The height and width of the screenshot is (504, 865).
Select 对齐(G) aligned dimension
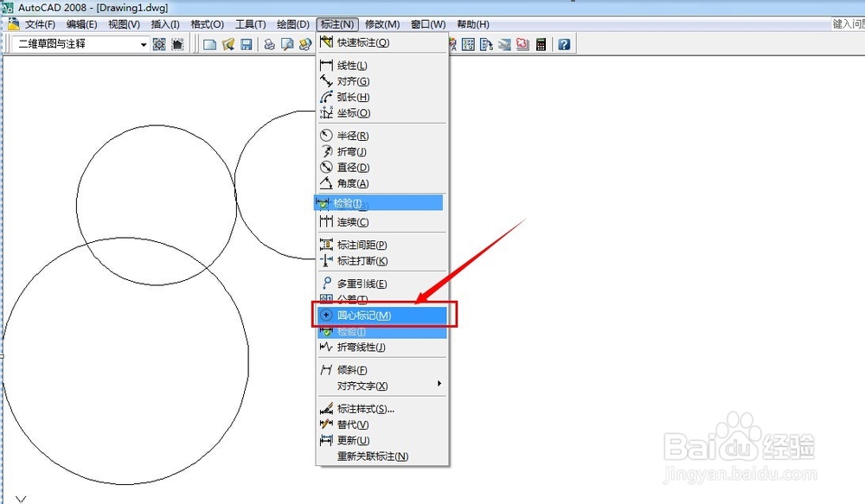[x=381, y=81]
